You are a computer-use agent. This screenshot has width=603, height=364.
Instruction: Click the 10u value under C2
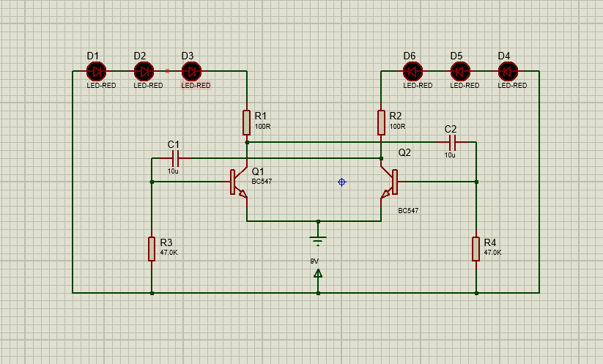[x=450, y=155]
